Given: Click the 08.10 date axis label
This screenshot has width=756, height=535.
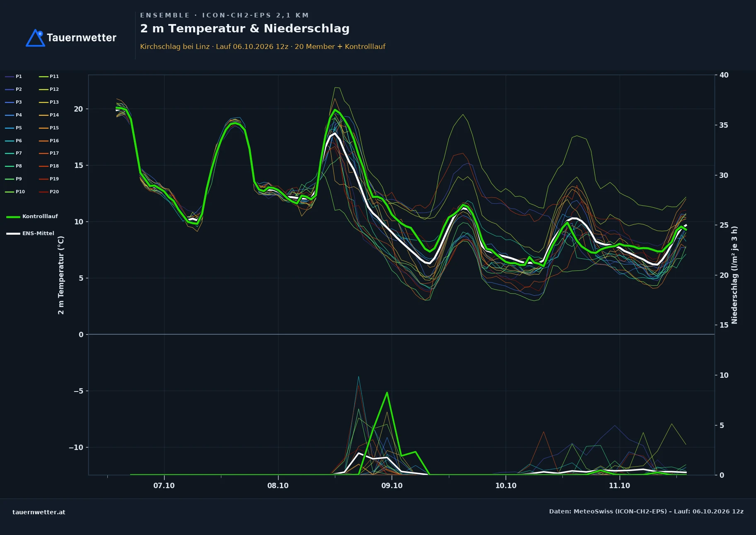Looking at the screenshot, I should click(278, 486).
